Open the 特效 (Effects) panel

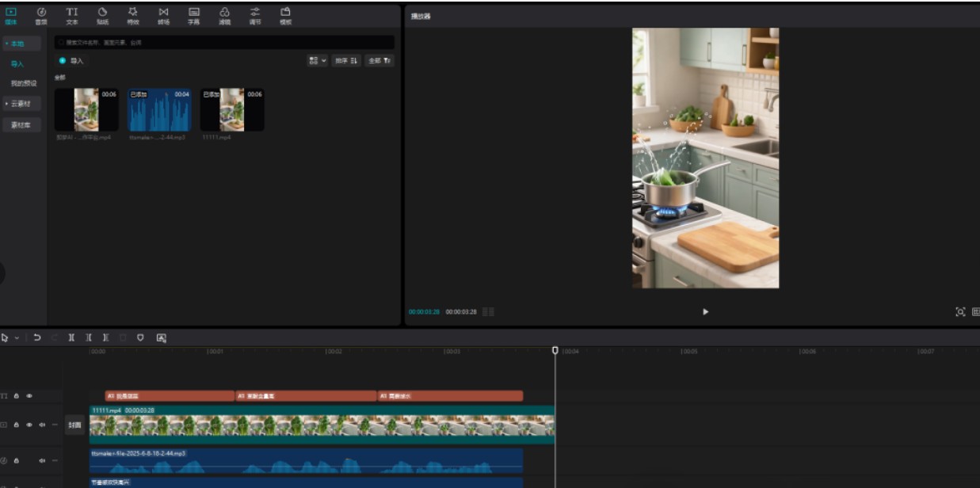132,16
